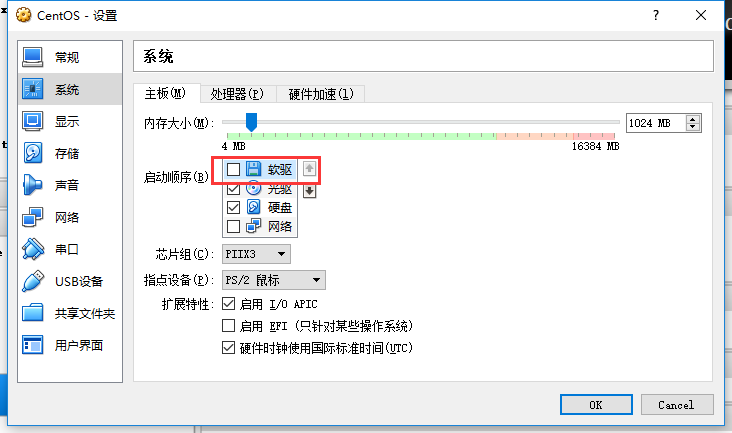Select 声音 label in settings list
This screenshot has height=433, width=732.
pos(67,185)
